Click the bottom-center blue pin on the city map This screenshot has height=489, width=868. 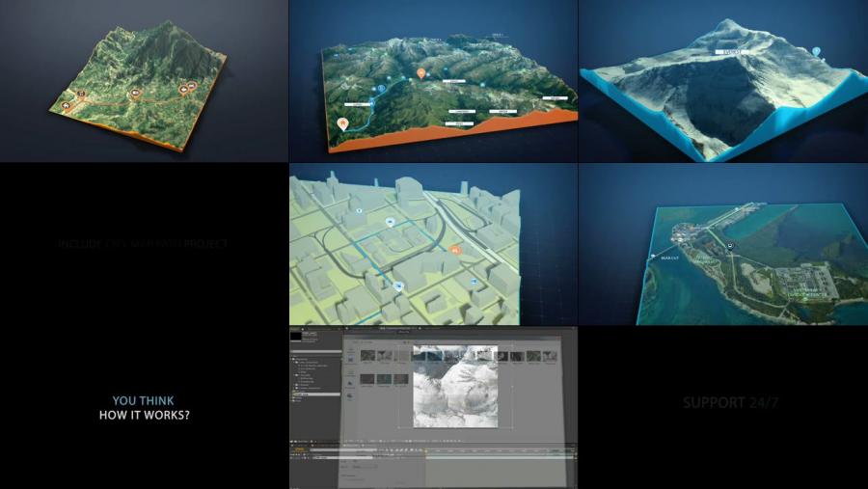tap(398, 286)
